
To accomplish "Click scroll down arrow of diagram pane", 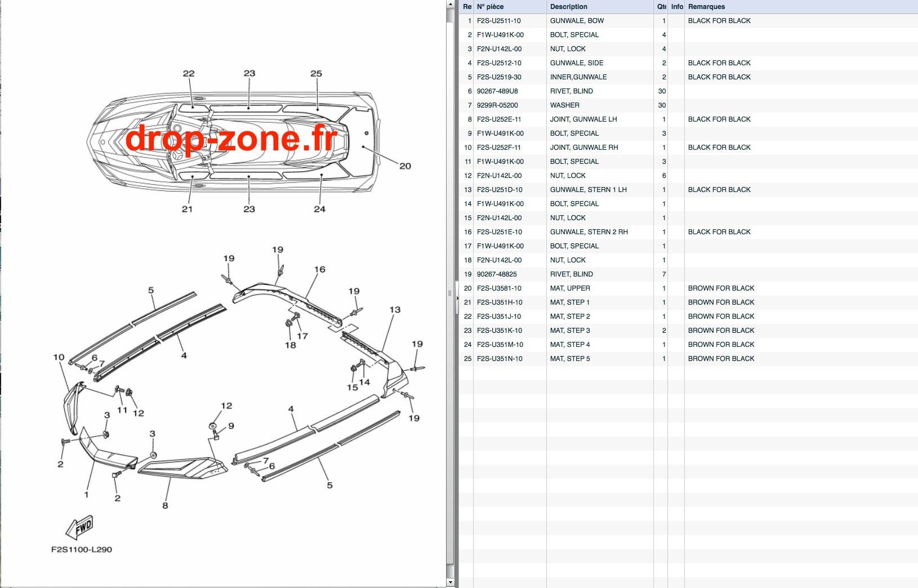I will [x=450, y=582].
